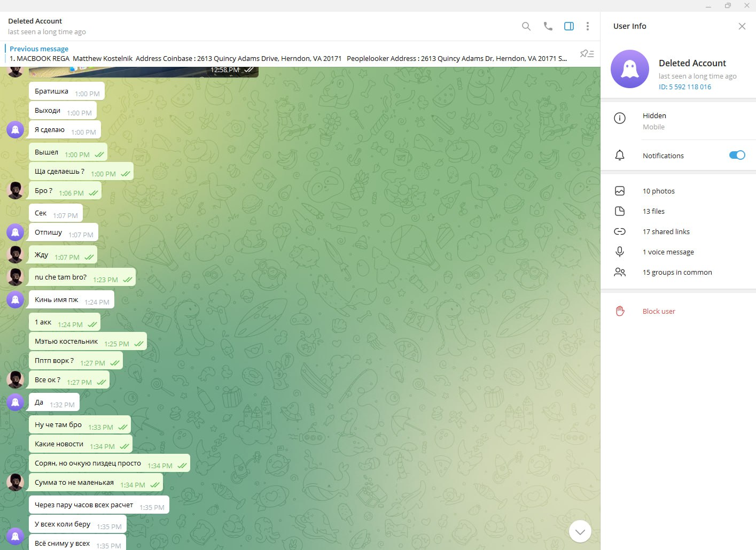The height and width of the screenshot is (550, 756).
Task: Jump to the latest message with the down-arrow button
Action: pyautogui.click(x=580, y=531)
